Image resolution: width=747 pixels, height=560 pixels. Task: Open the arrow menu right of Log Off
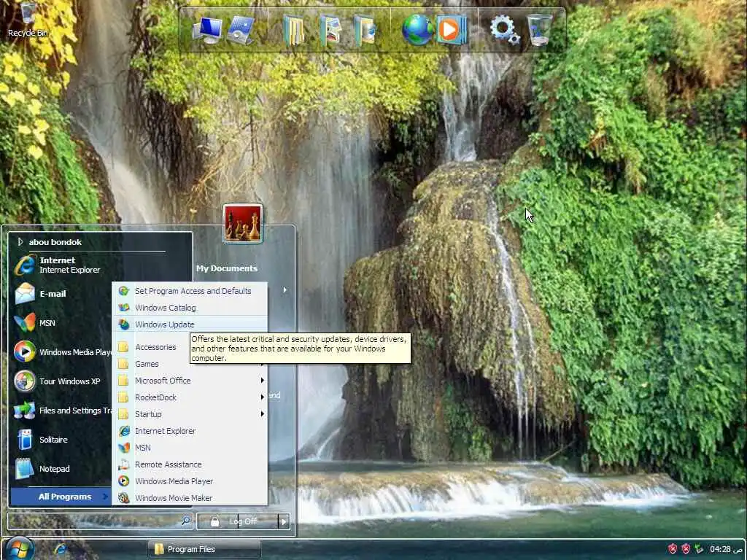pyautogui.click(x=284, y=521)
